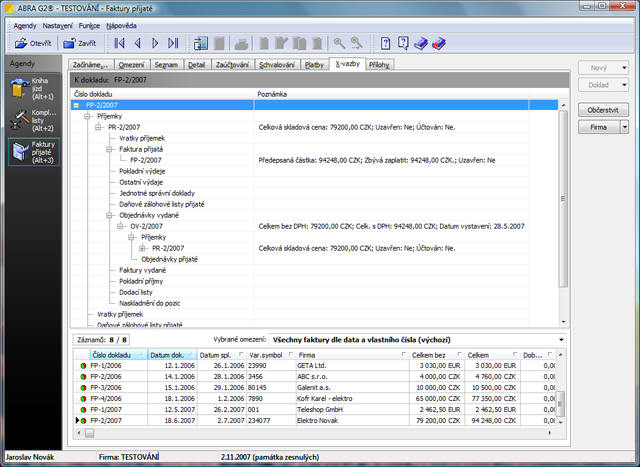
Task: Open the blue book manual icon
Action: (x=421, y=43)
